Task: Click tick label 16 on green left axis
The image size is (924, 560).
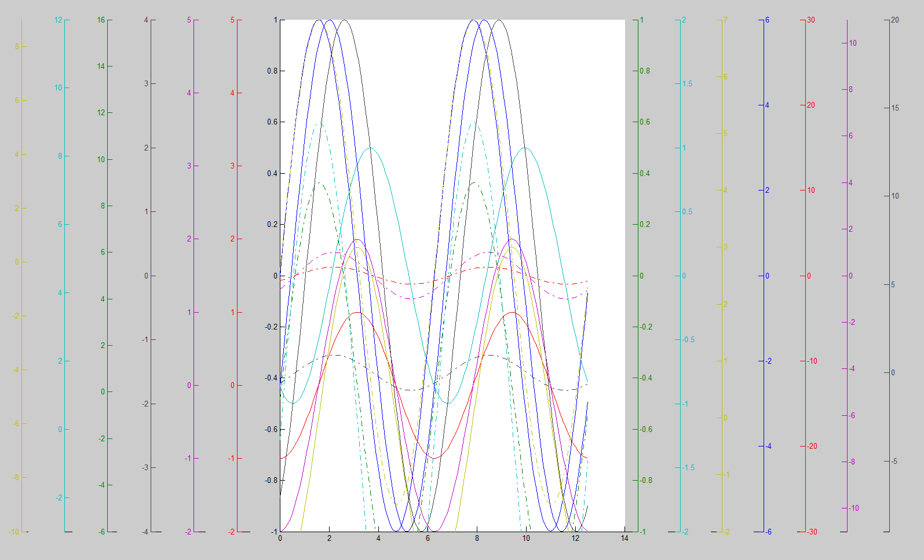Action: [101, 20]
